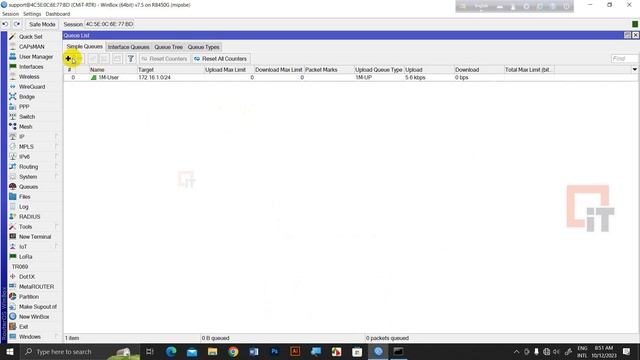This screenshot has width=640, height=360.
Task: Click the Find search field
Action: coord(624,59)
